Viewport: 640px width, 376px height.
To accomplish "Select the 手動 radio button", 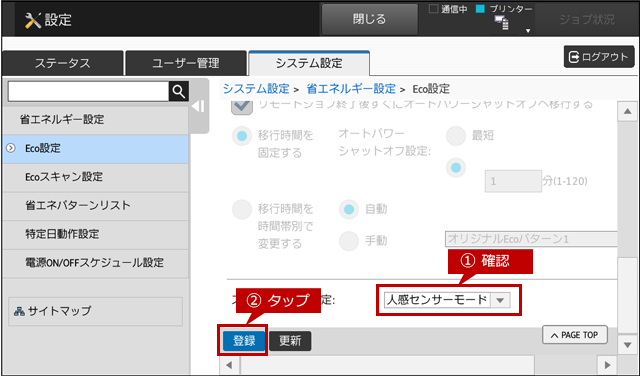I will (x=349, y=241).
